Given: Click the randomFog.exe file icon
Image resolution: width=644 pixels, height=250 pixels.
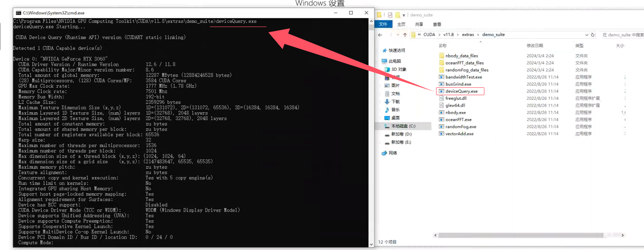Looking at the screenshot, I should pyautogui.click(x=441, y=127).
